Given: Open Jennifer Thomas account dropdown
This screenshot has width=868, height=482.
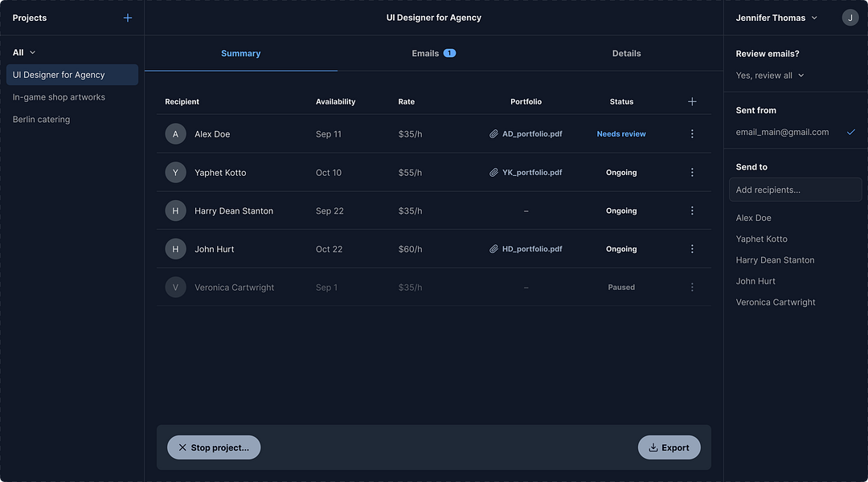Looking at the screenshot, I should pyautogui.click(x=776, y=18).
